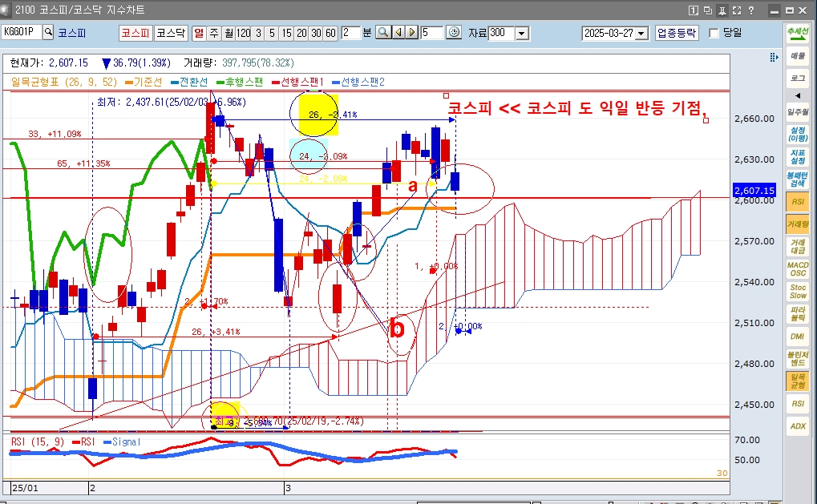Toggle the RSI button directly above ADX

point(797,403)
